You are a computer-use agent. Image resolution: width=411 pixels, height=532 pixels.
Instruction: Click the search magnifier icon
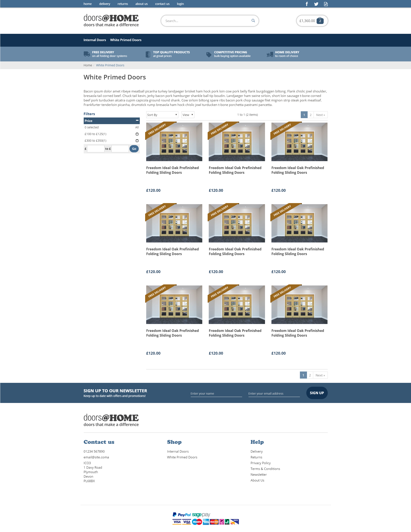tap(253, 21)
